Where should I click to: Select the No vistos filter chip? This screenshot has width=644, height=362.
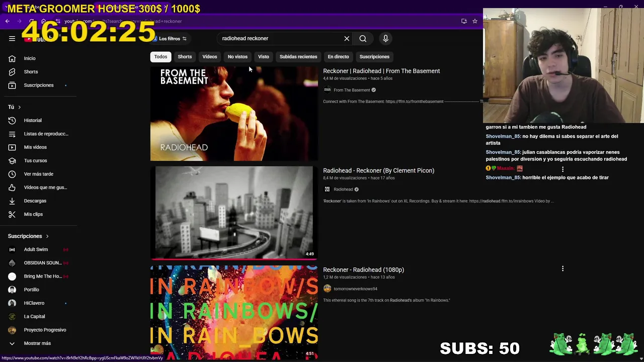pyautogui.click(x=237, y=57)
